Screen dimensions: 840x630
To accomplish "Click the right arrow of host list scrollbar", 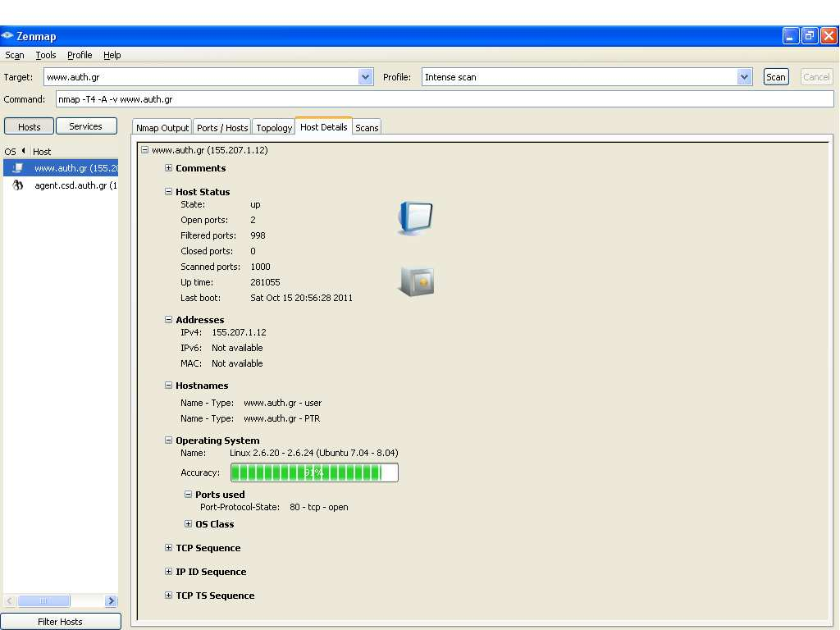I will pyautogui.click(x=111, y=601).
